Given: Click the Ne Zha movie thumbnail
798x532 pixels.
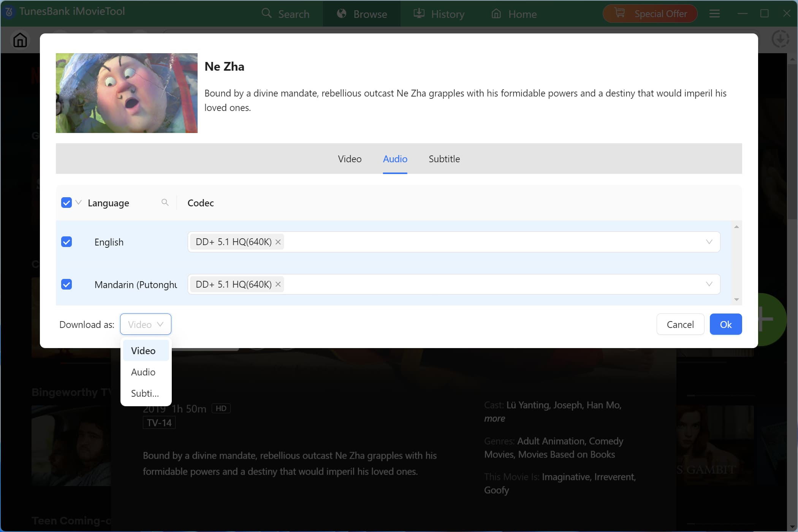Looking at the screenshot, I should click(127, 93).
